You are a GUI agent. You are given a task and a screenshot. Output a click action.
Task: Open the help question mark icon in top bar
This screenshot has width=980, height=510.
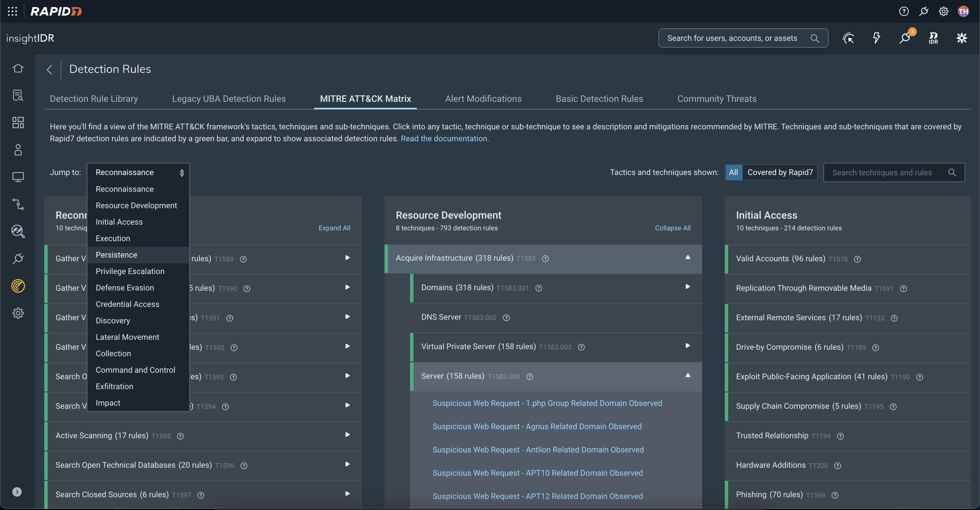coord(903,11)
